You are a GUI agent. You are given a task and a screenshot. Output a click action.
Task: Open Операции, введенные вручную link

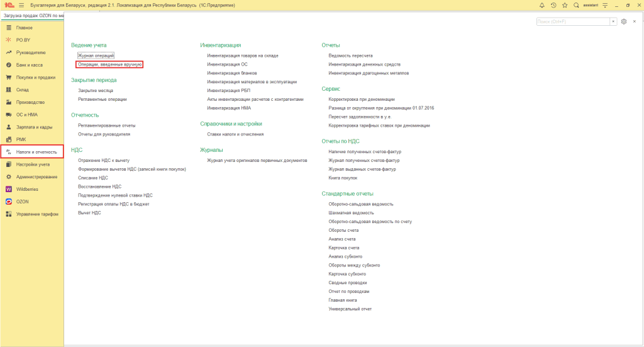(109, 64)
